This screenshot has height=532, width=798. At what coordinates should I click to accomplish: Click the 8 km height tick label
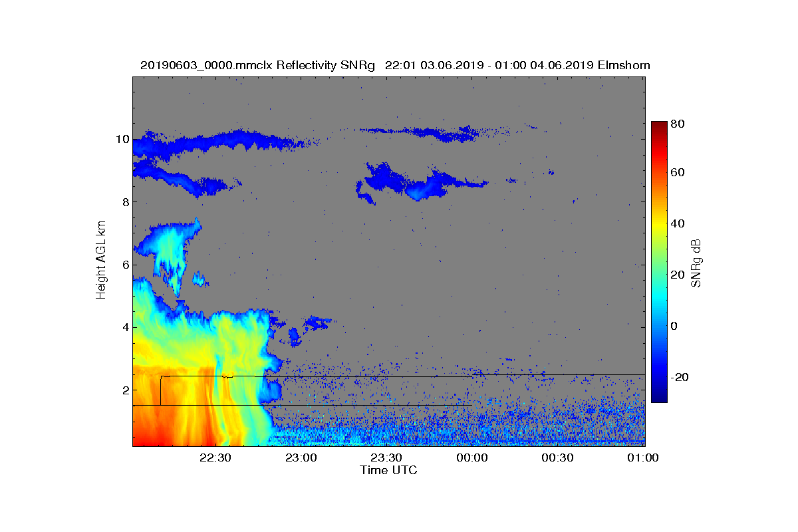pyautogui.click(x=125, y=202)
